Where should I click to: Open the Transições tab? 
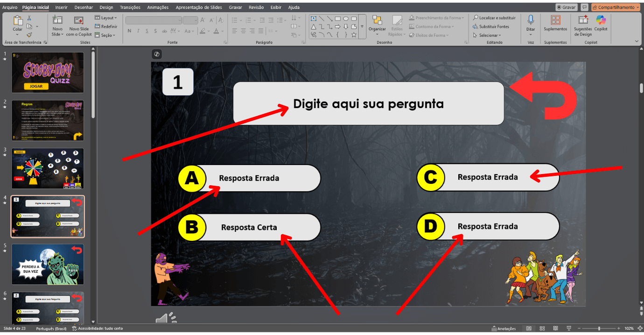[x=130, y=7]
